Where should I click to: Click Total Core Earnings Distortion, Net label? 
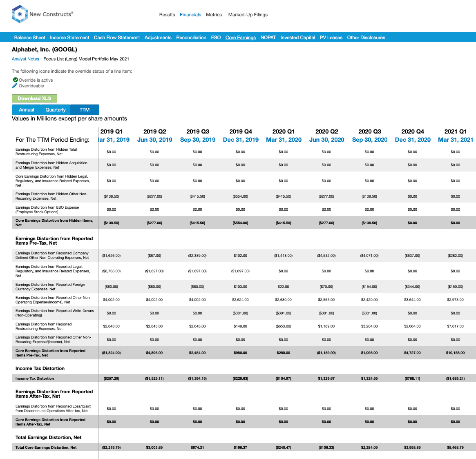(46, 448)
